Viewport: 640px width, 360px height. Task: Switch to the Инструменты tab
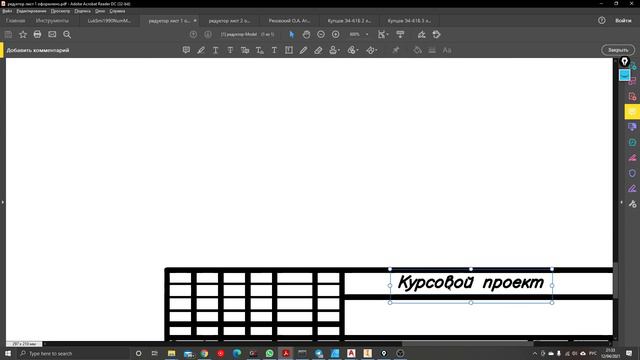click(52, 20)
